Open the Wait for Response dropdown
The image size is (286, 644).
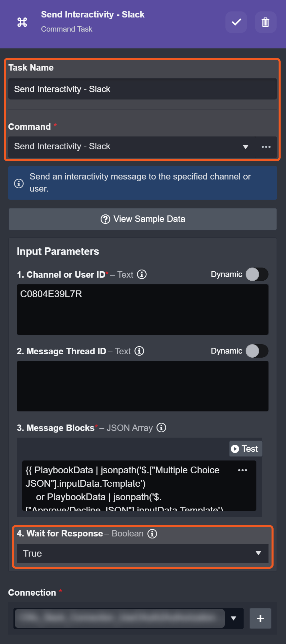pos(258,553)
